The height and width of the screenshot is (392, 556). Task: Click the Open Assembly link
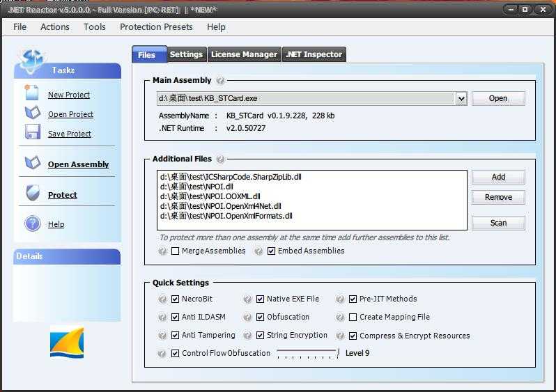click(78, 164)
